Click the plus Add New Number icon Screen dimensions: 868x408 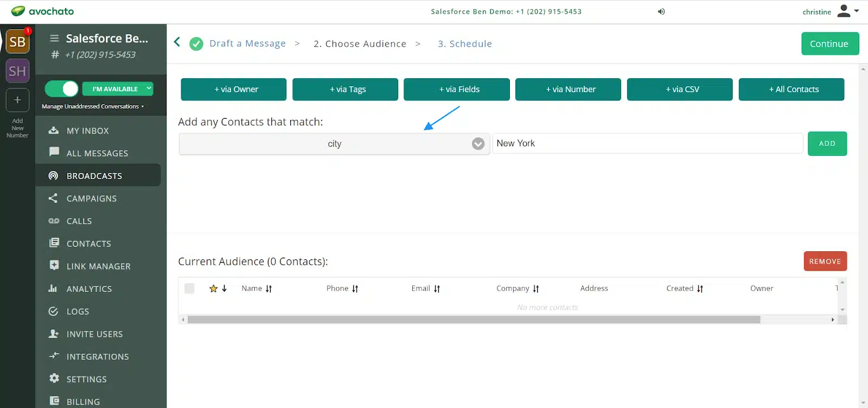[17, 100]
